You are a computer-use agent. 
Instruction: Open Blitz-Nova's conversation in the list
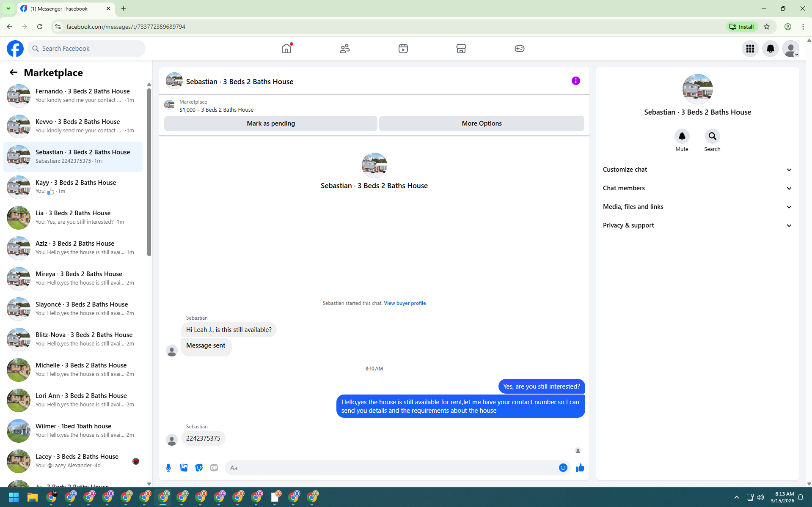click(73, 339)
